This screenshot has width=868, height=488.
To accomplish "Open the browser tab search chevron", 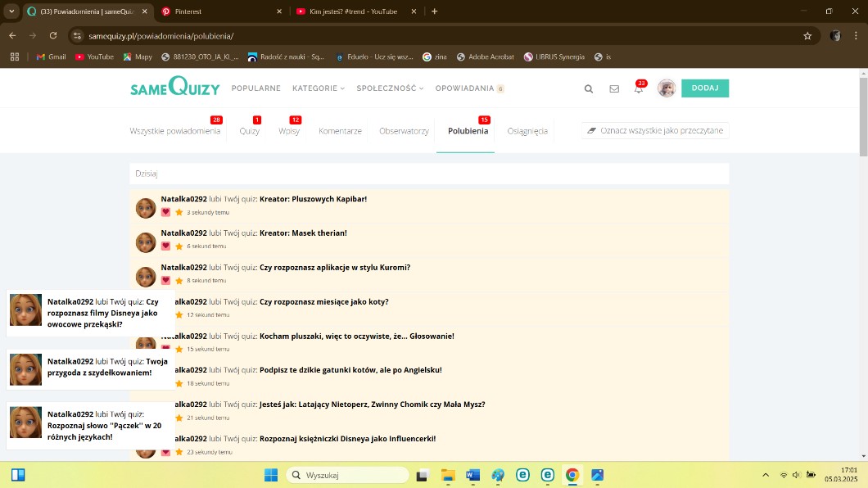I will point(11,11).
